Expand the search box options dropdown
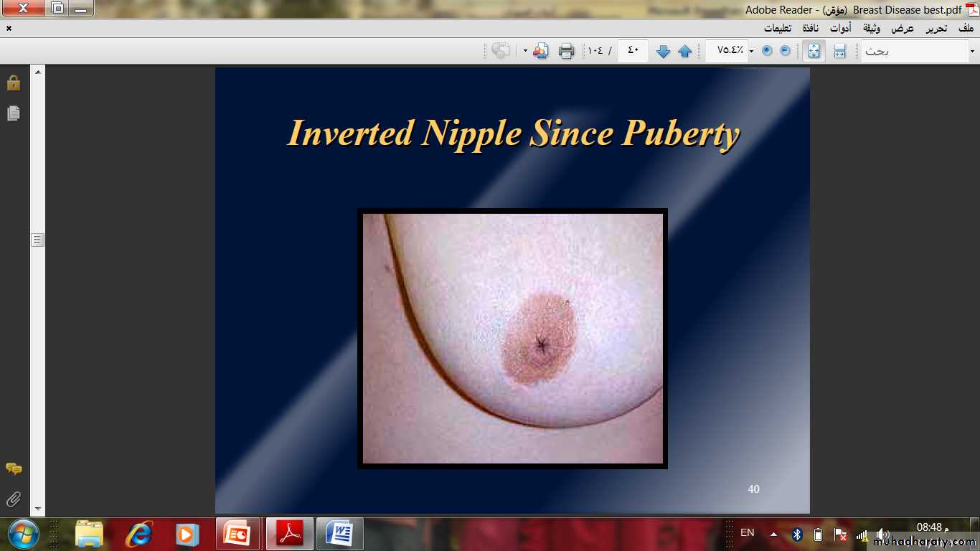Image resolution: width=980 pixels, height=551 pixels. tap(972, 51)
